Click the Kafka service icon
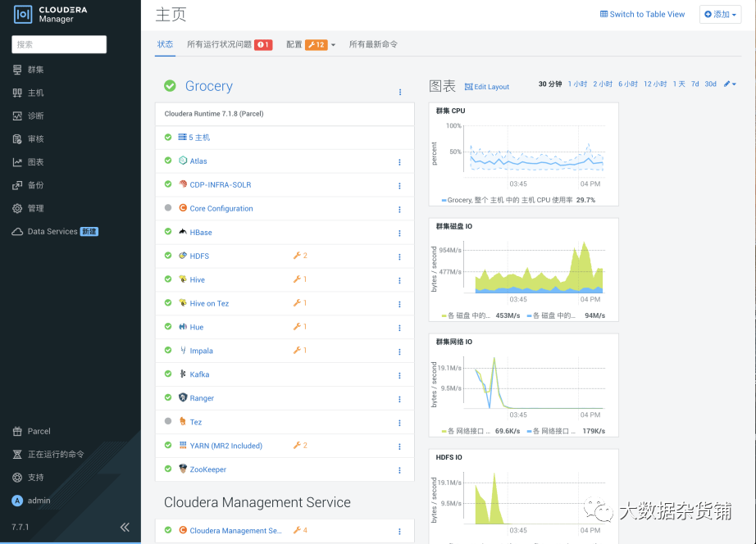Viewport: 756px width, 544px height. click(x=183, y=374)
